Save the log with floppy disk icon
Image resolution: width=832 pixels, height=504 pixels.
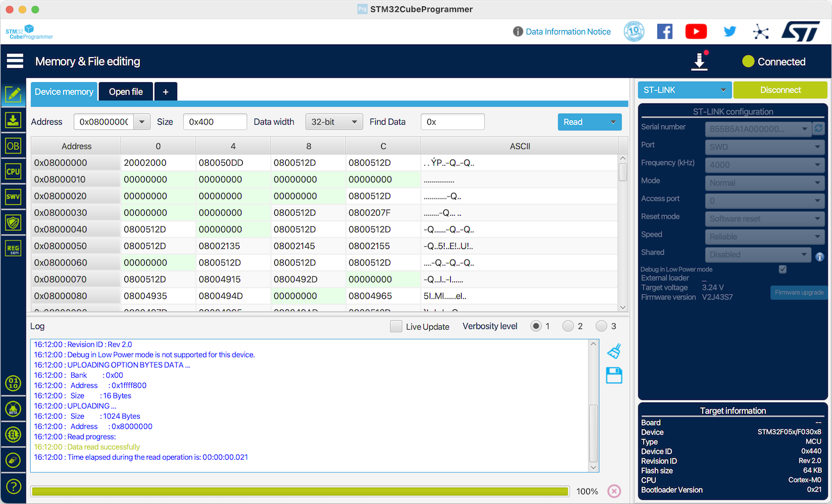click(614, 375)
